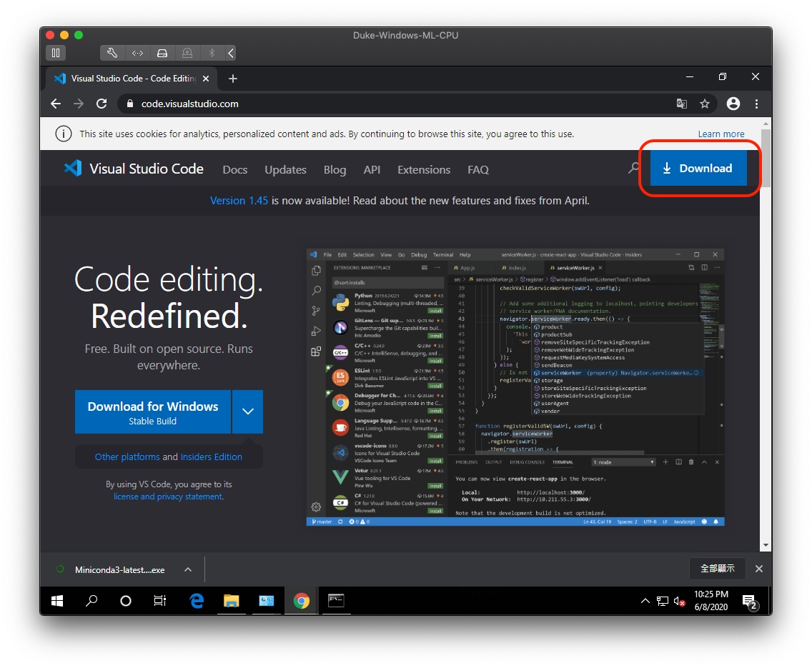Collapse the toolbar with the left chevron

230,52
